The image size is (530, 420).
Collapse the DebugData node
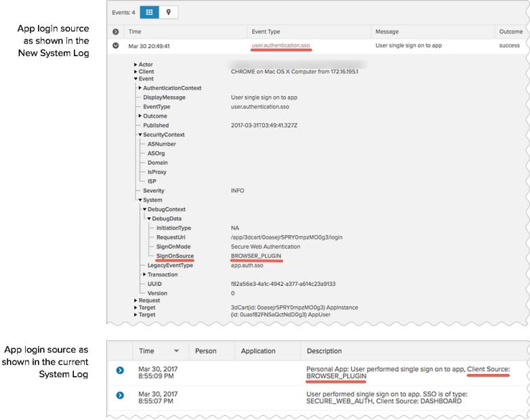pyautogui.click(x=149, y=219)
